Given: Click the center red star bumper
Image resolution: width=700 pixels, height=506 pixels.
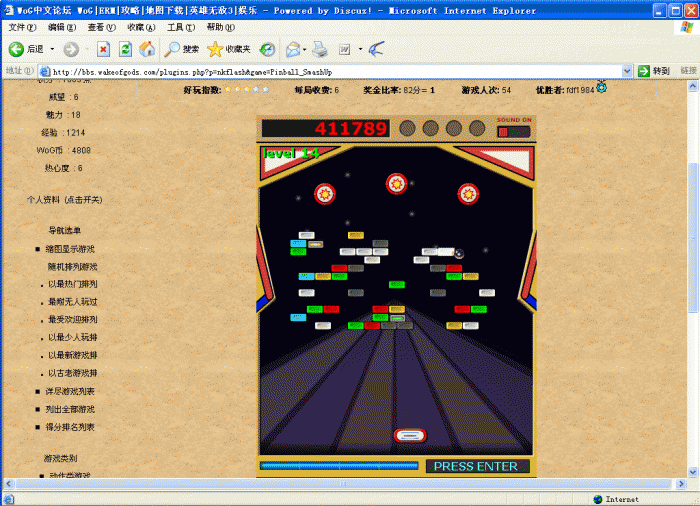Looking at the screenshot, I should 396,184.
